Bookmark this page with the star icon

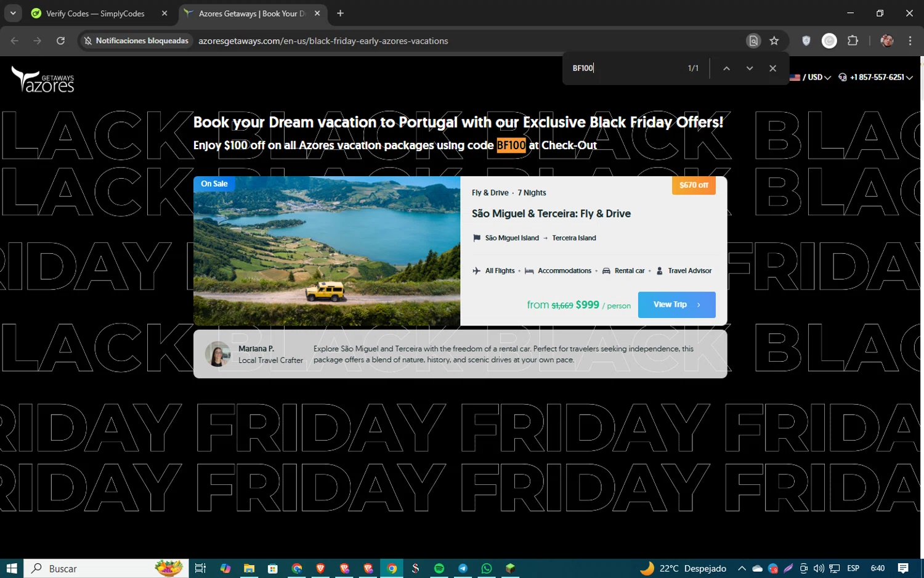(x=774, y=41)
